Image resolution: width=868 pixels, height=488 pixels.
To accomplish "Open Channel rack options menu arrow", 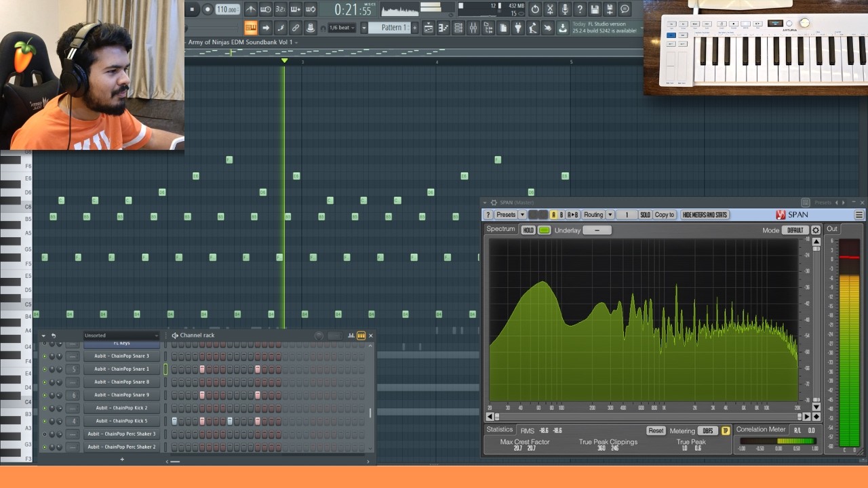I will [x=43, y=335].
